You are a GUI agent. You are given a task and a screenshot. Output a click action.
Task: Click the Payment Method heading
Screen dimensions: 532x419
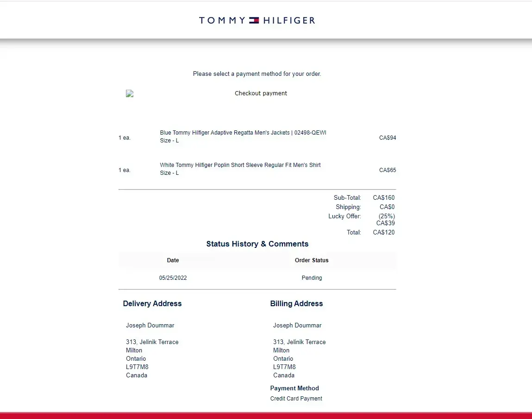(294, 388)
